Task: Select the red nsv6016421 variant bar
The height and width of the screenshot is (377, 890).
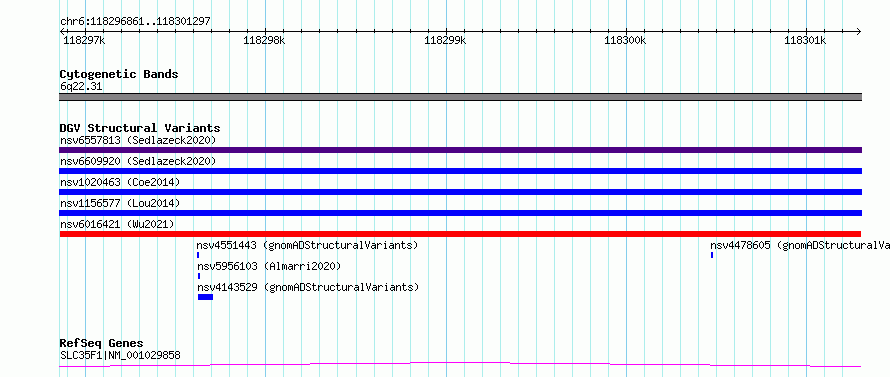Action: coord(460,234)
